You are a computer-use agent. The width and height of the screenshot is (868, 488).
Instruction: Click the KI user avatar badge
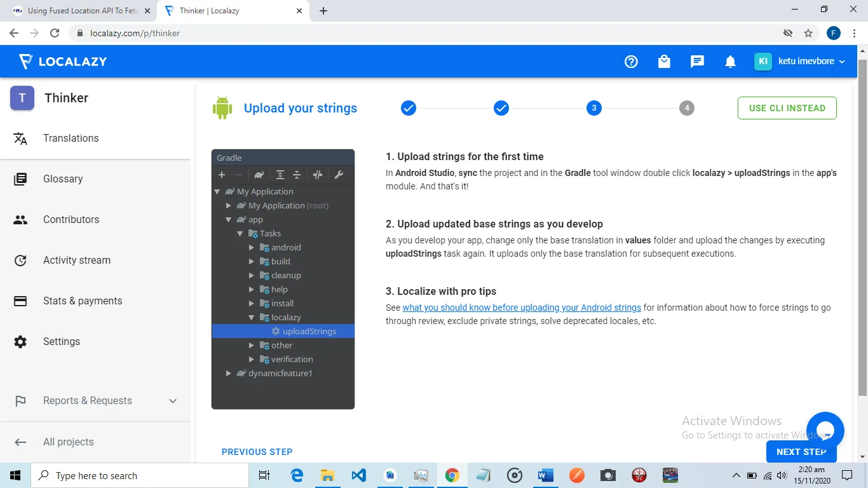click(763, 62)
